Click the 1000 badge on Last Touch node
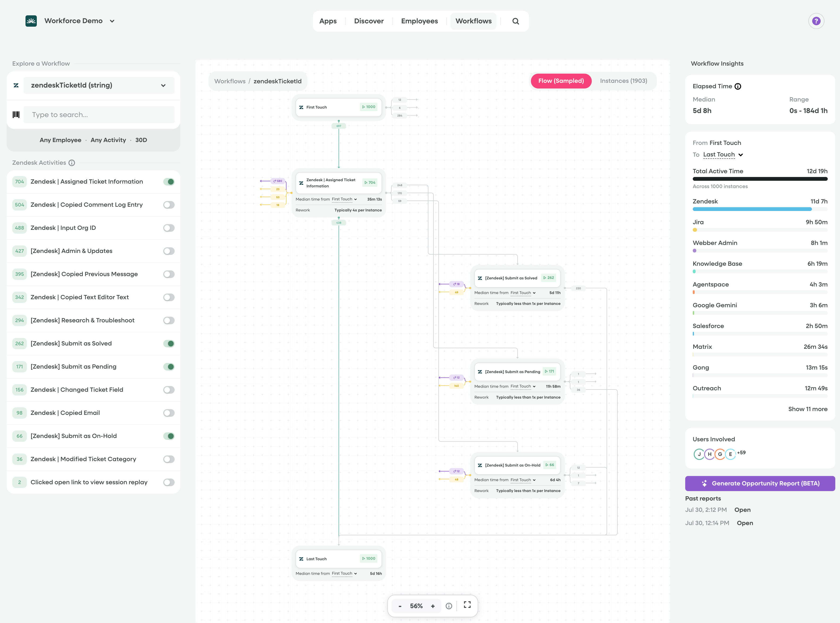This screenshot has width=840, height=623. pos(369,559)
